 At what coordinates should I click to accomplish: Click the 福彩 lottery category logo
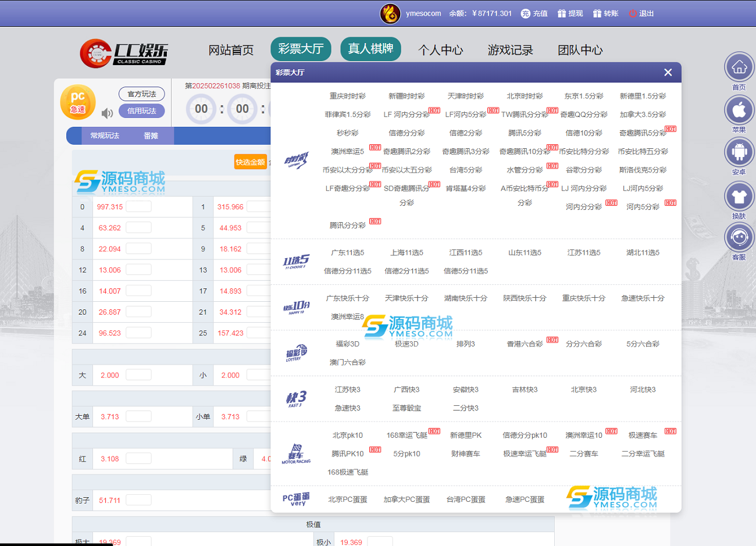[296, 353]
